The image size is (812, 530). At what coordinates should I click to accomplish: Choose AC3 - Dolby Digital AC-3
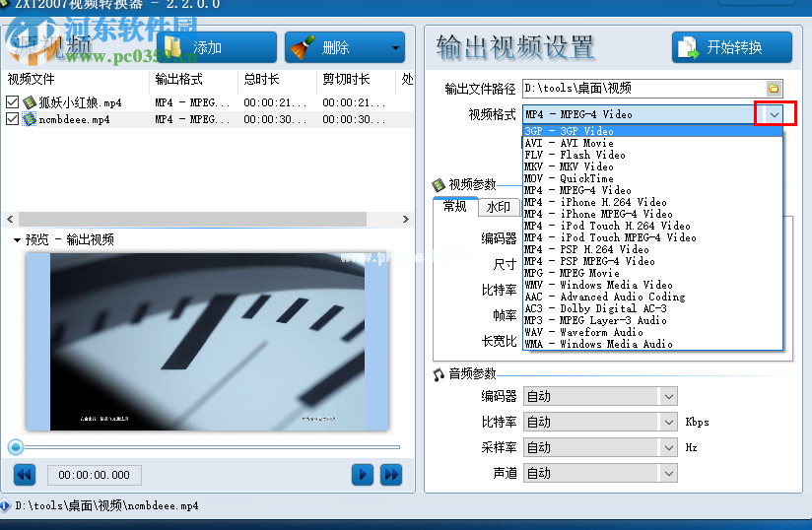[x=652, y=309]
